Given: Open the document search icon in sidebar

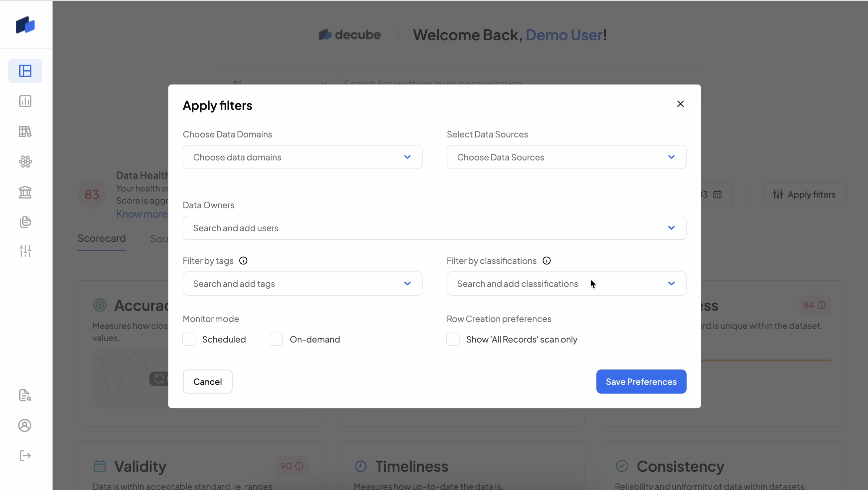Looking at the screenshot, I should 25,395.
